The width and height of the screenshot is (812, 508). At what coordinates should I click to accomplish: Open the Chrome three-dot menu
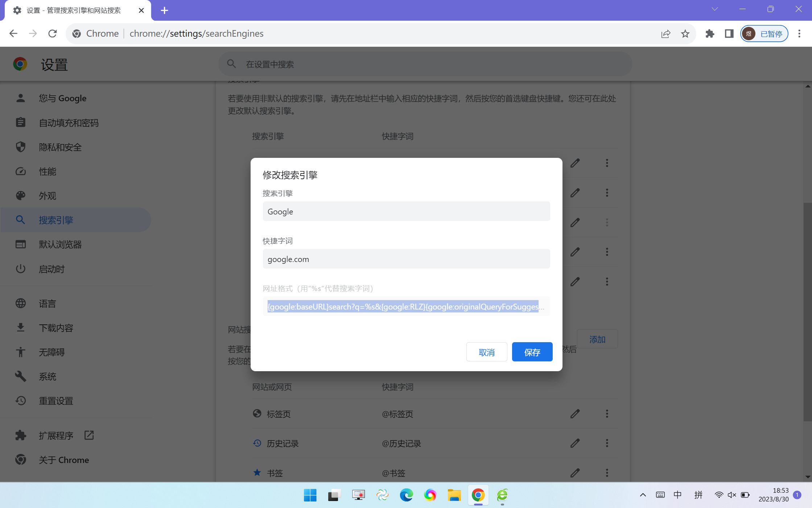799,34
